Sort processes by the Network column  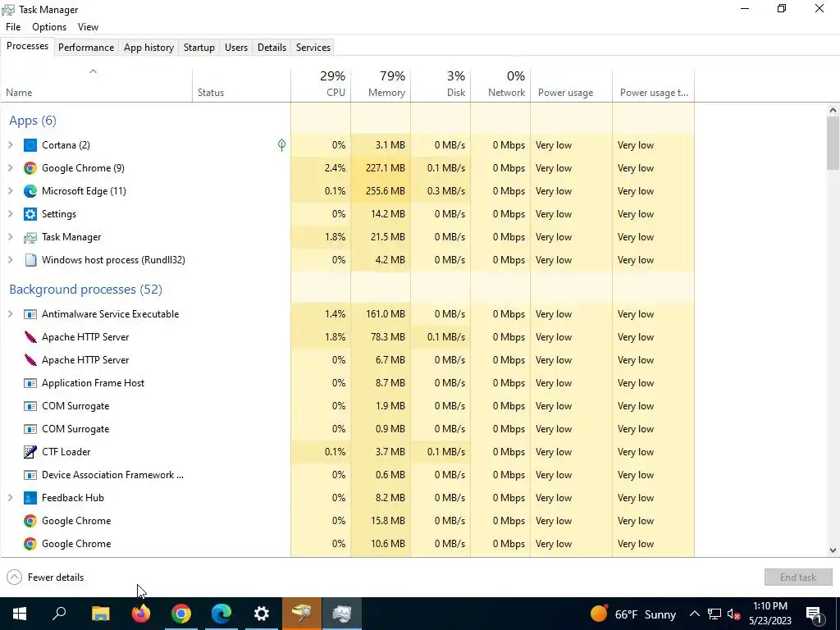tap(501, 84)
